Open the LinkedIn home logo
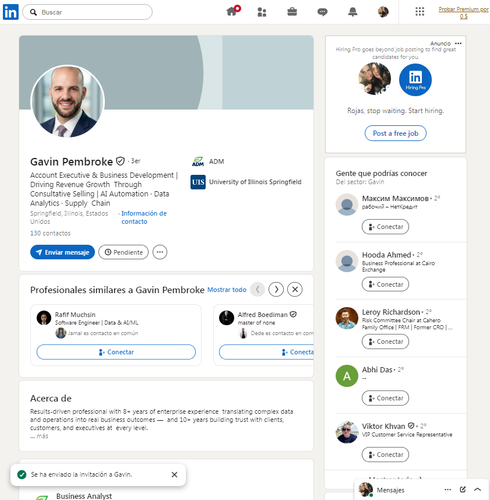The width and height of the screenshot is (490, 500). tap(11, 12)
